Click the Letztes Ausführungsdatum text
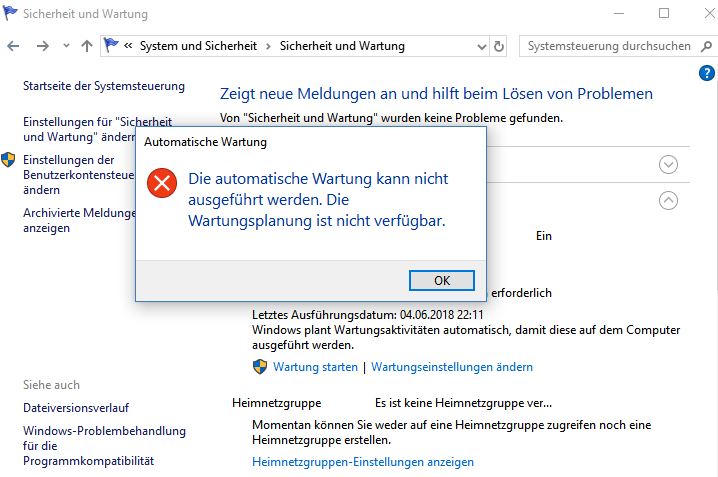The height and width of the screenshot is (477, 718). tap(368, 315)
